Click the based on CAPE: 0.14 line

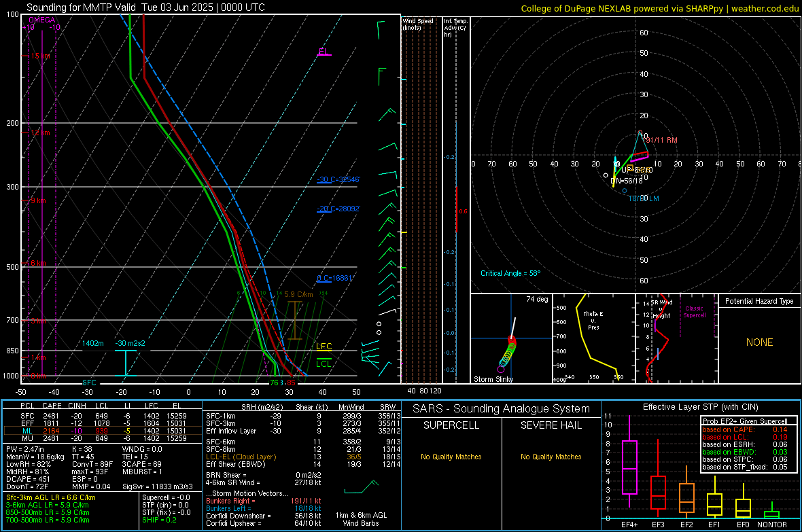(745, 429)
